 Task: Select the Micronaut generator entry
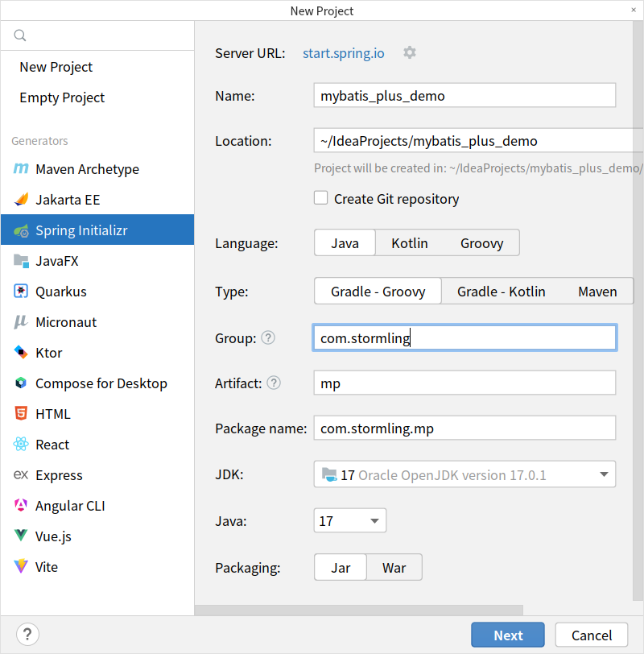(97, 321)
